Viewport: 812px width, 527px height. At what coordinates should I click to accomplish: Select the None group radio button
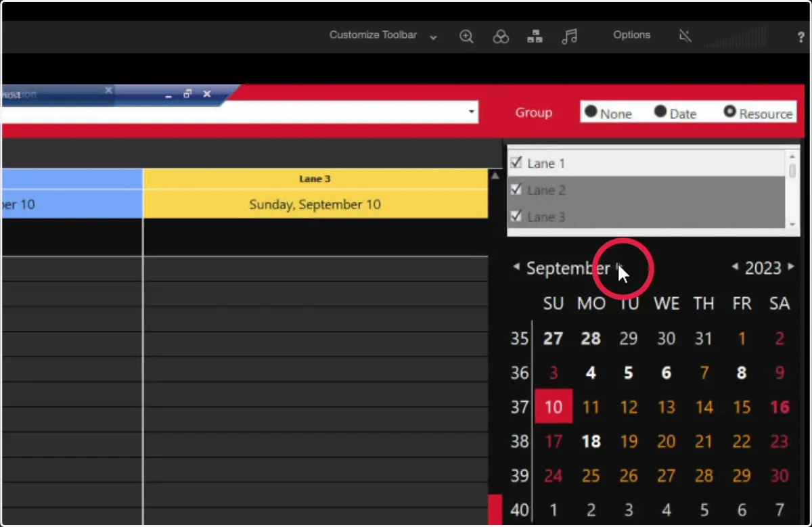click(591, 112)
